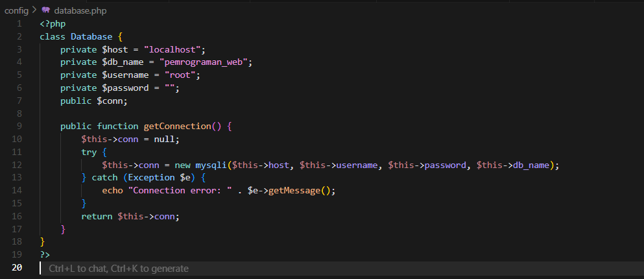Click the closing ?> tag
The height and width of the screenshot is (279, 644).
[x=45, y=254]
